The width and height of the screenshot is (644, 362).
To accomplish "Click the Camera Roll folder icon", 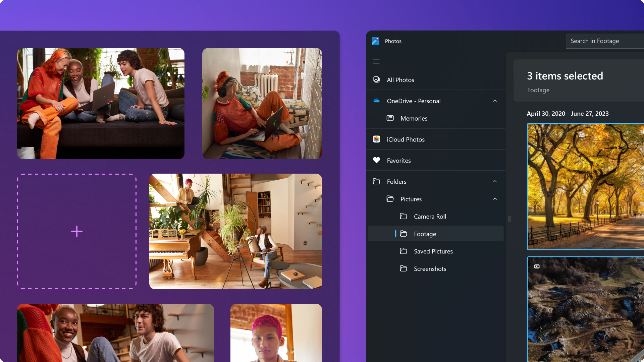I will (404, 217).
